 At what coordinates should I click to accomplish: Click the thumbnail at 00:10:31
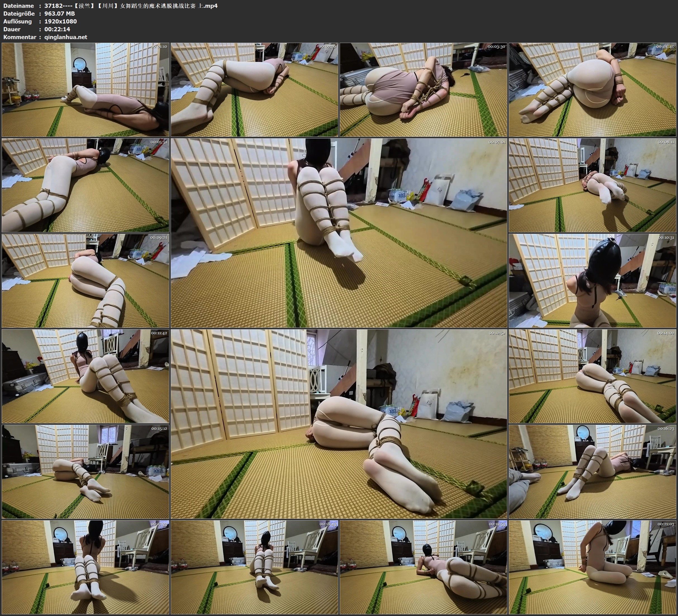(x=592, y=281)
